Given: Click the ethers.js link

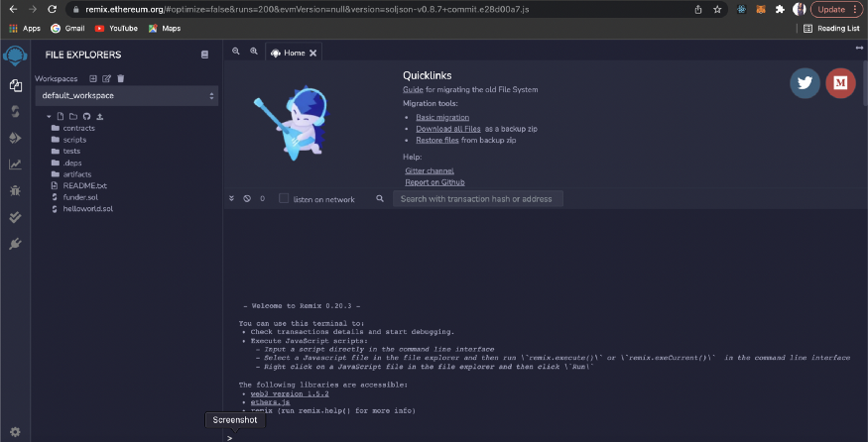Looking at the screenshot, I should (270, 402).
